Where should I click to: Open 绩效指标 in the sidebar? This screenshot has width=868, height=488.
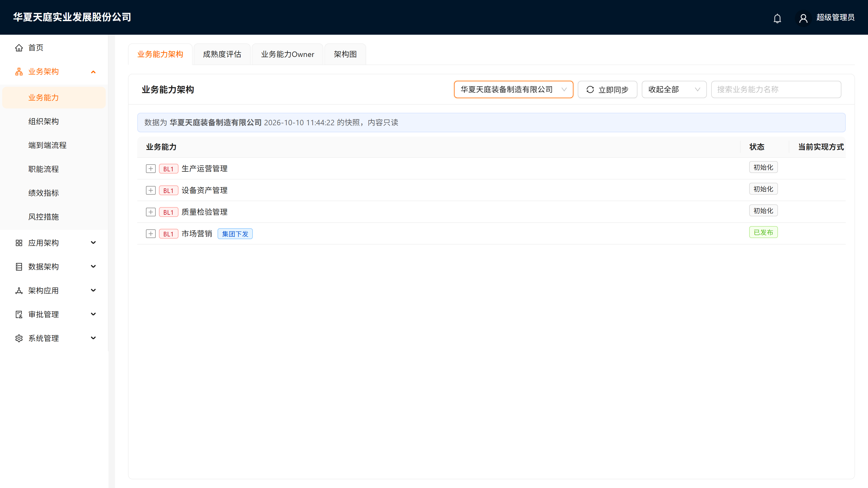coord(54,193)
